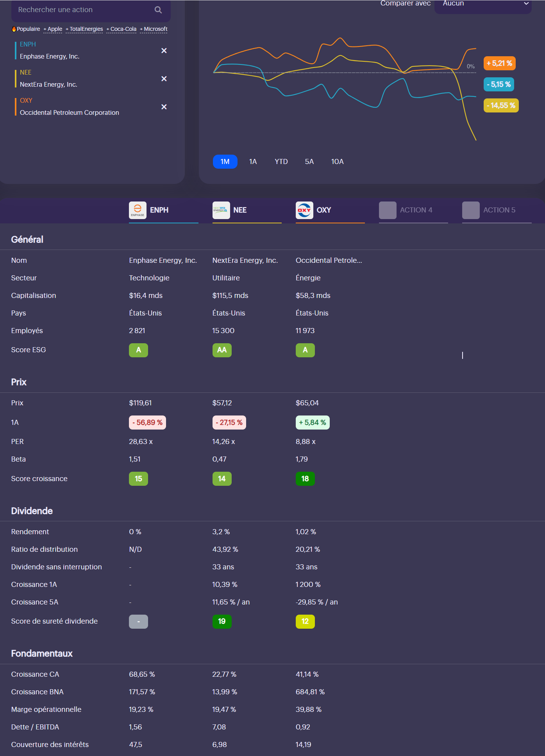Image resolution: width=545 pixels, height=756 pixels.
Task: Click the yellow -14,55 % chart badge
Action: coord(501,105)
